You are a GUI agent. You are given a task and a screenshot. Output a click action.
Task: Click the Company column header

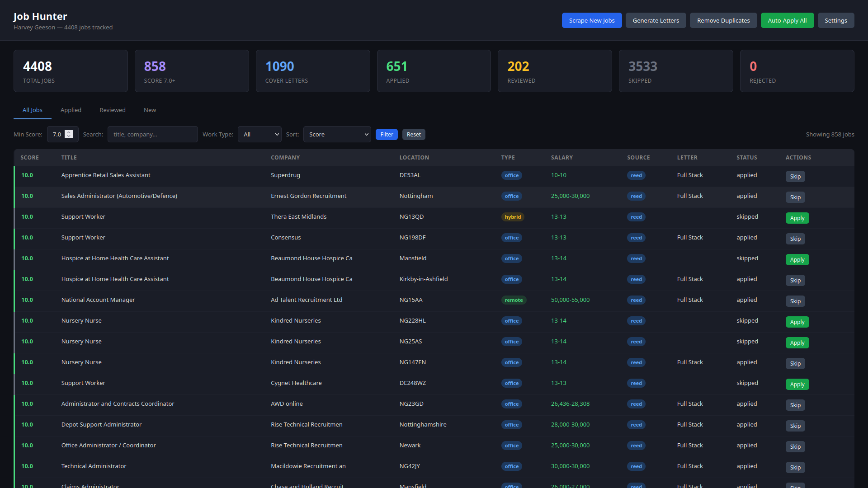[x=285, y=157]
